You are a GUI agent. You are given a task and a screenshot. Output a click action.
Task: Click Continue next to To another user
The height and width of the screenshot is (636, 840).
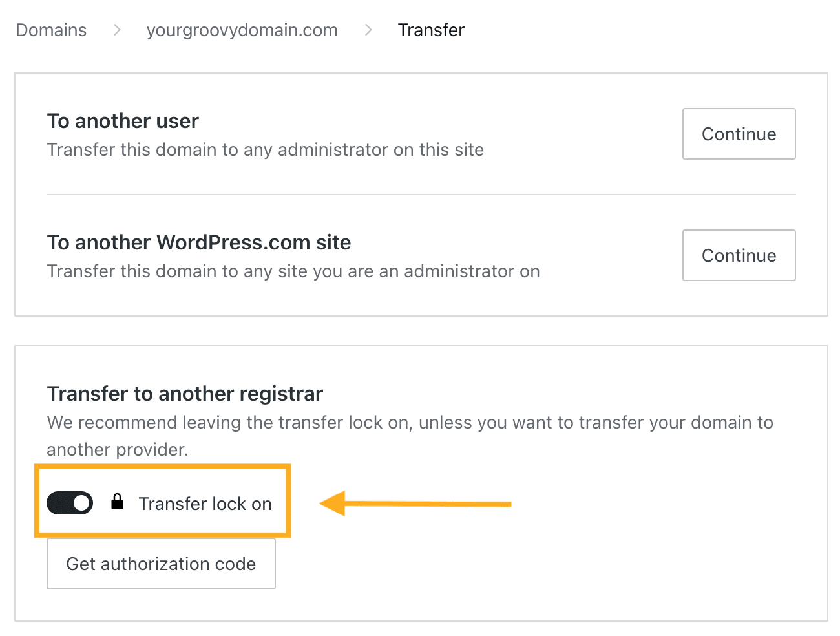(739, 134)
